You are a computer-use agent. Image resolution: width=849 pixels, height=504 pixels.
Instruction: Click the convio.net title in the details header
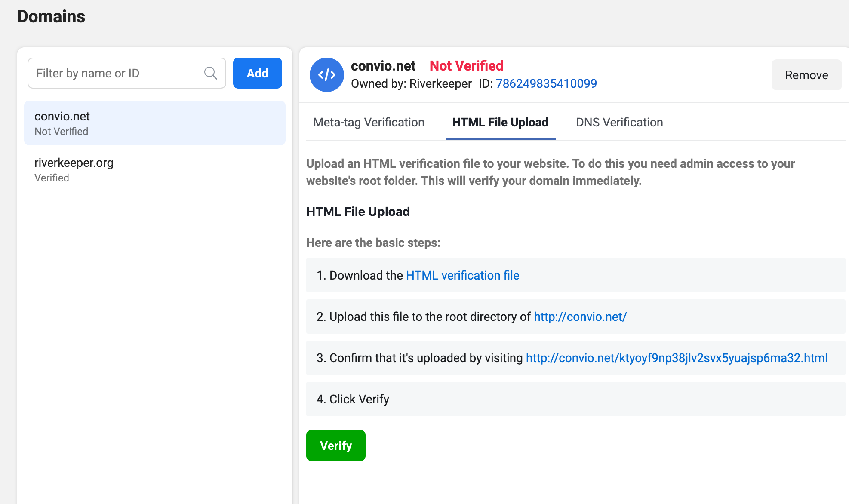pyautogui.click(x=383, y=66)
